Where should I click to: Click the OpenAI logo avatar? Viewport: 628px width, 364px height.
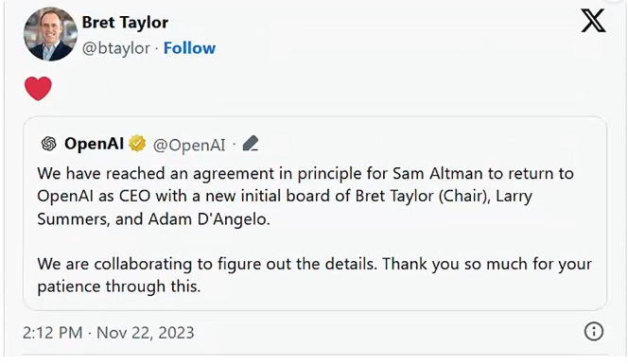pyautogui.click(x=49, y=144)
